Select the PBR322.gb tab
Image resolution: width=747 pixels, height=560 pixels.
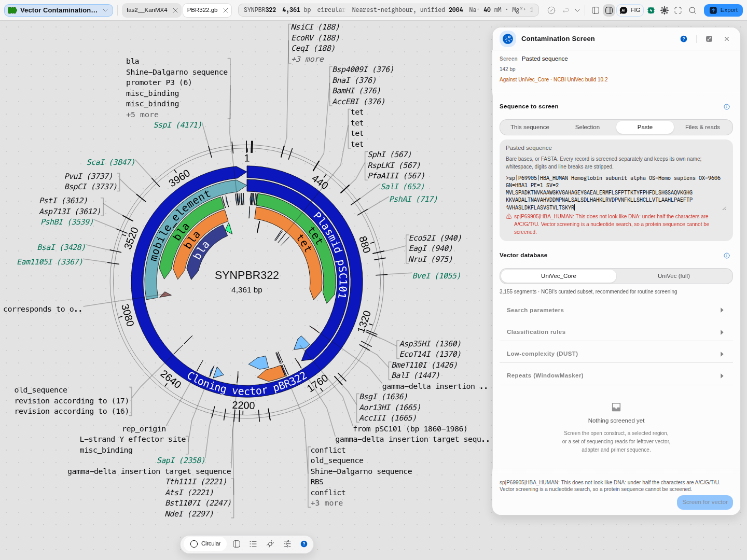(x=202, y=10)
